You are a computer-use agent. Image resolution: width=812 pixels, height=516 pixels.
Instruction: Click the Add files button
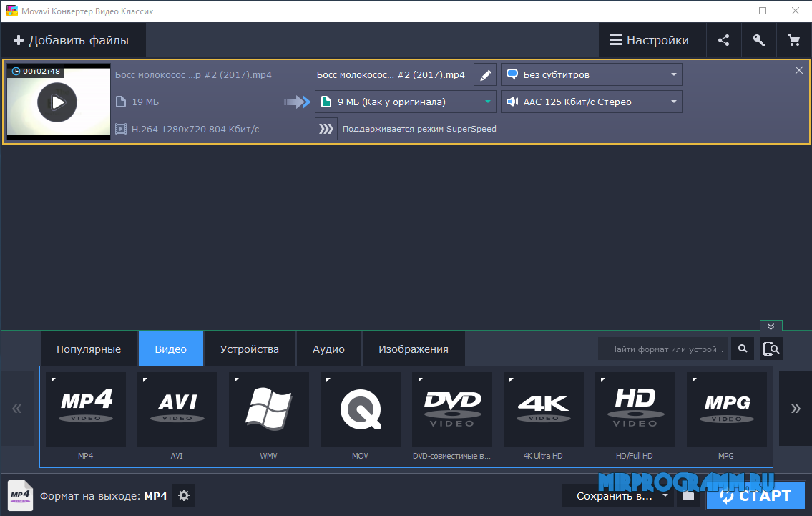[x=72, y=40]
